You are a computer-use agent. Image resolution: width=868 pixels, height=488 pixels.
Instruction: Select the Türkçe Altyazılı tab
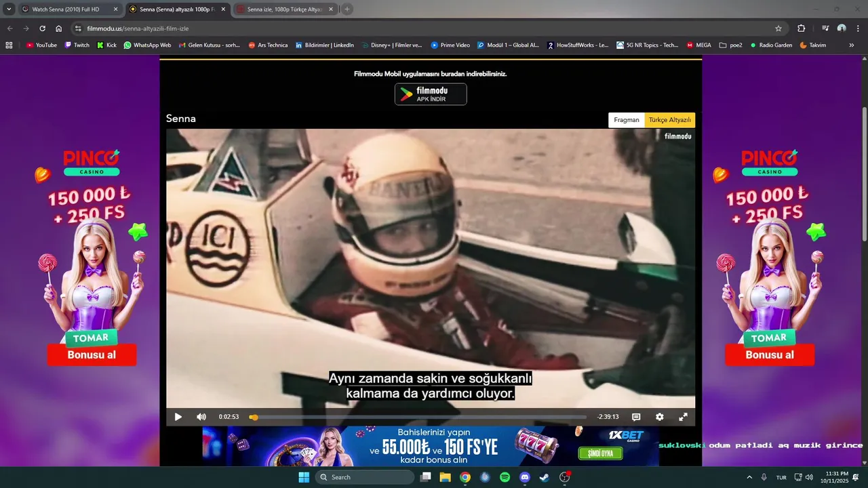pos(670,120)
